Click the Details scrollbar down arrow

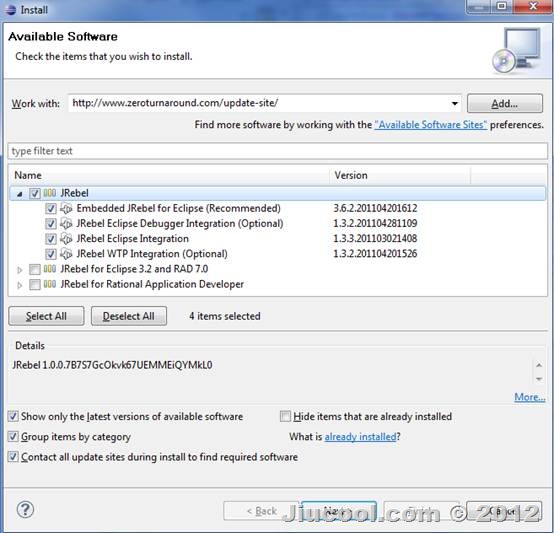pyautogui.click(x=539, y=379)
